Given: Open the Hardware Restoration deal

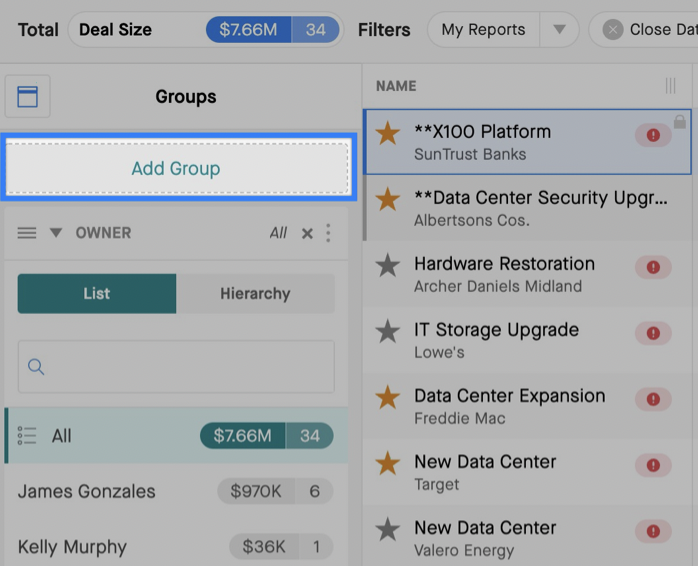Looking at the screenshot, I should click(504, 264).
